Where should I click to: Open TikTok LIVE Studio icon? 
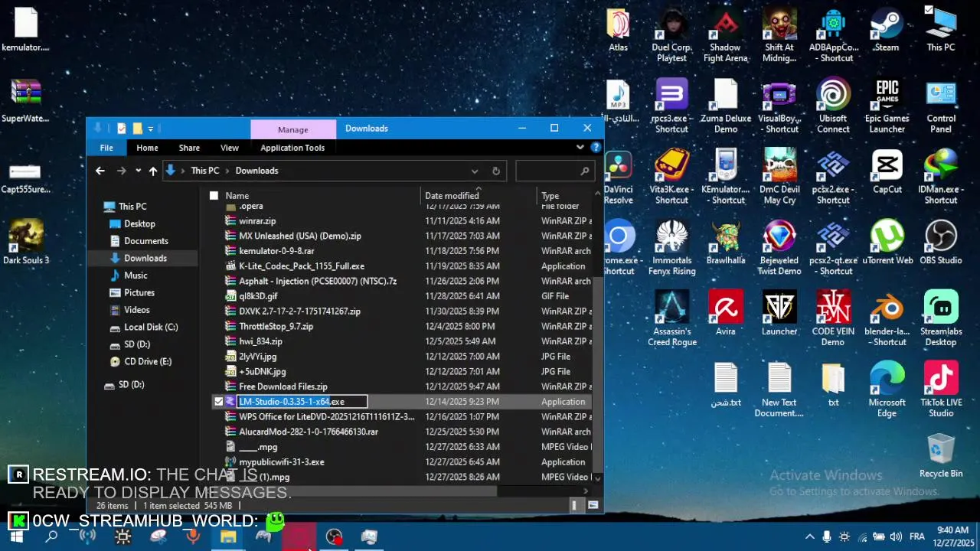click(x=940, y=390)
